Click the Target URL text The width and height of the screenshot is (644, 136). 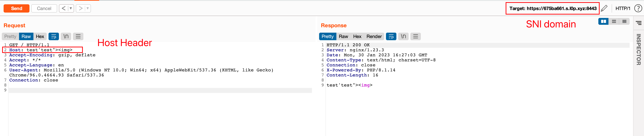(553, 8)
